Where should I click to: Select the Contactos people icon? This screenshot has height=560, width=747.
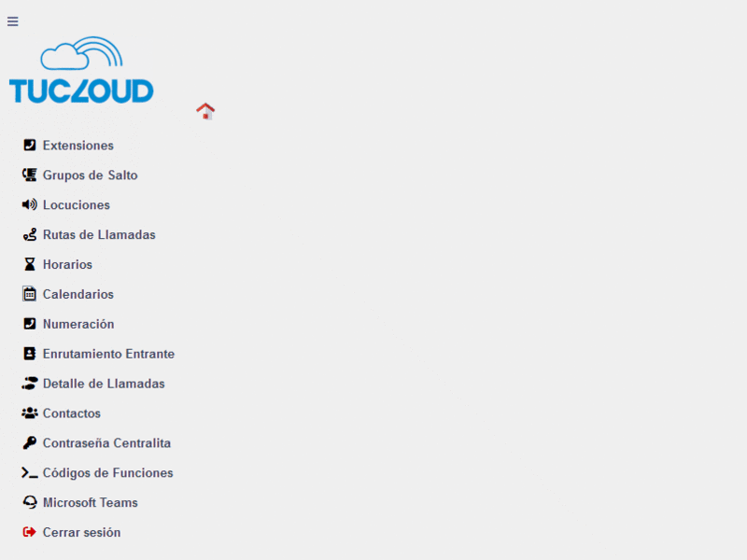pos(28,413)
